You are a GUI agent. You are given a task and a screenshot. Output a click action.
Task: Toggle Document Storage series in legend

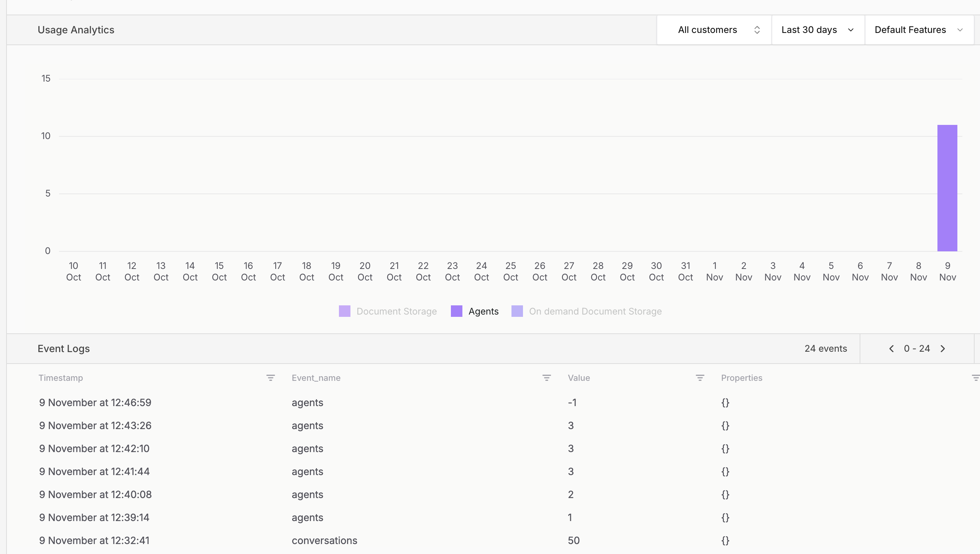pos(396,311)
